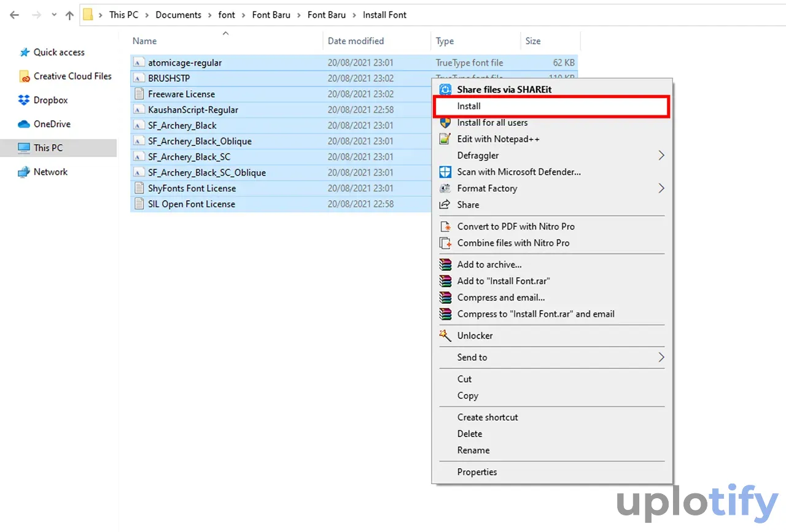Viewport: 786px width, 532px height.
Task: Open the recent locations dropdown arrow
Action: point(53,16)
